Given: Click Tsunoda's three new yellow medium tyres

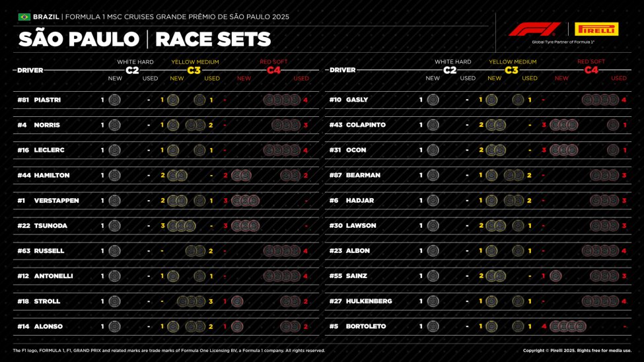Looking at the screenshot, I should pyautogui.click(x=181, y=226).
